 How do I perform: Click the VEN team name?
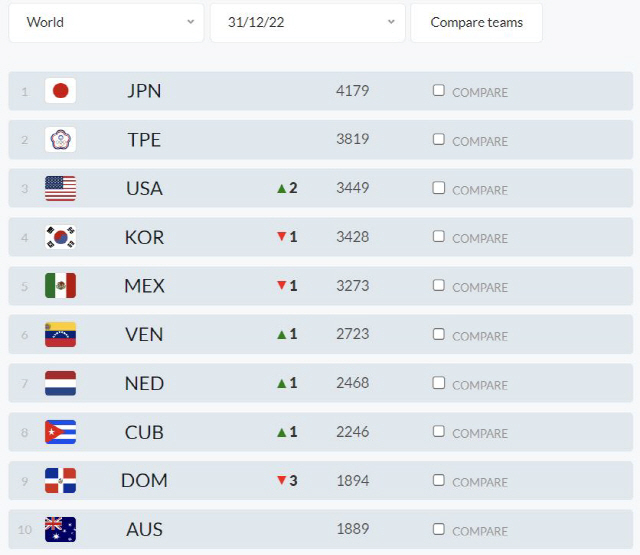click(x=144, y=335)
